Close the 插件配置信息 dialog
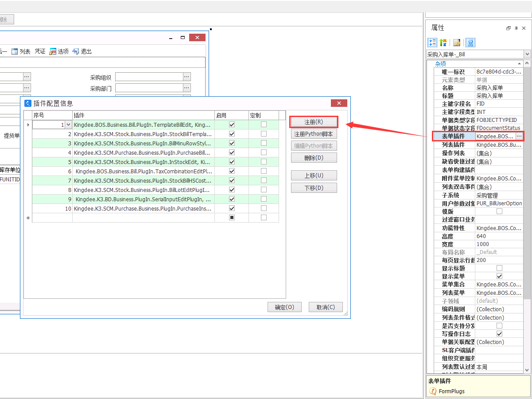The height and width of the screenshot is (399, 532). tap(339, 103)
